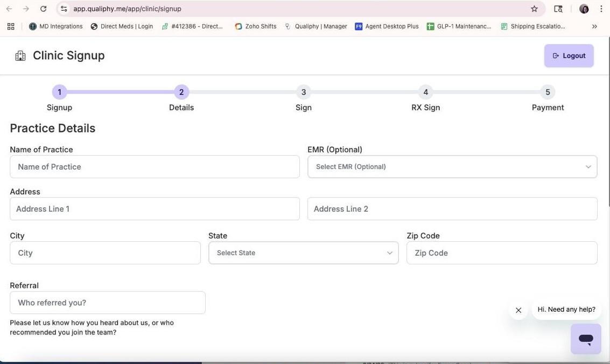Open Shipping Escalation bookmark
The image size is (610, 364).
coord(533,26)
